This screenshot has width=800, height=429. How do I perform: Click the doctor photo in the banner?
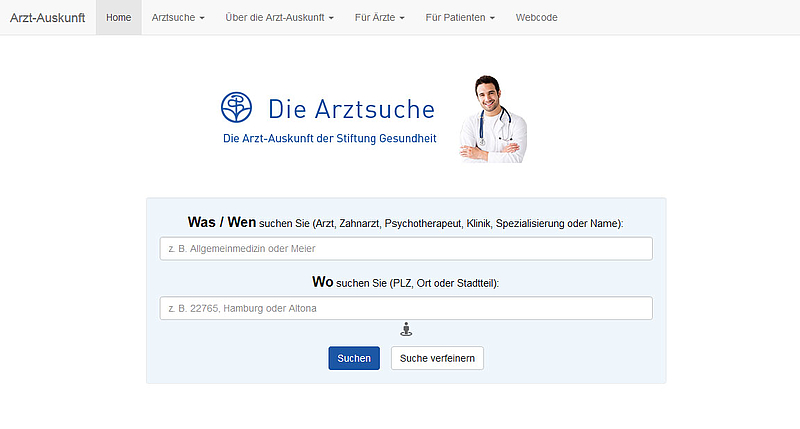coord(493,119)
